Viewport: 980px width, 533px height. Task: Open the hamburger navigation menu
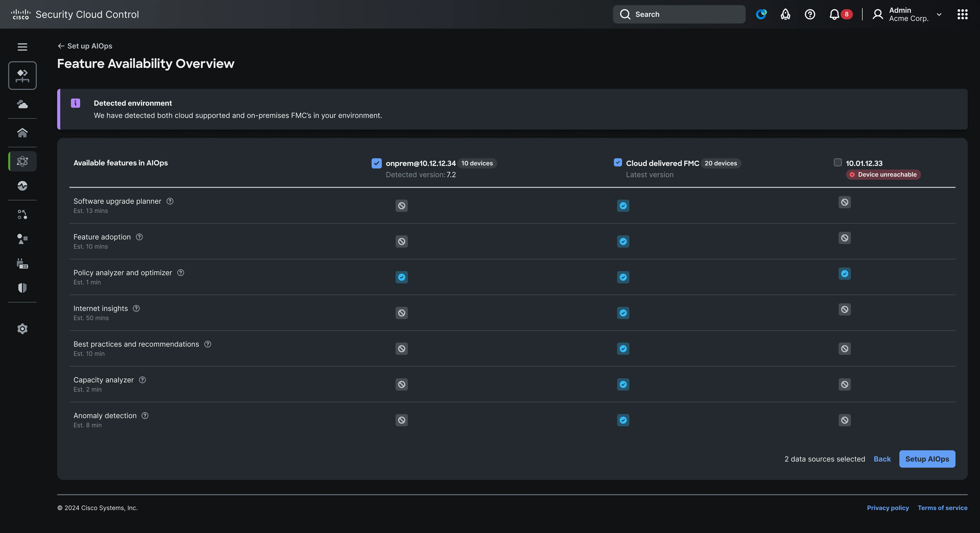[x=22, y=47]
